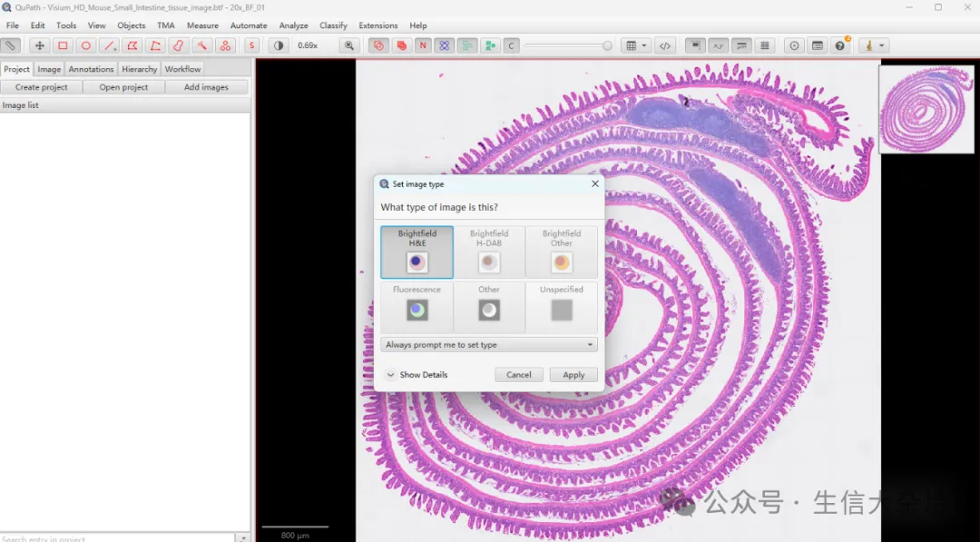The height and width of the screenshot is (542, 980).
Task: Select the Polyline annotation tool
Action: pyautogui.click(x=155, y=45)
